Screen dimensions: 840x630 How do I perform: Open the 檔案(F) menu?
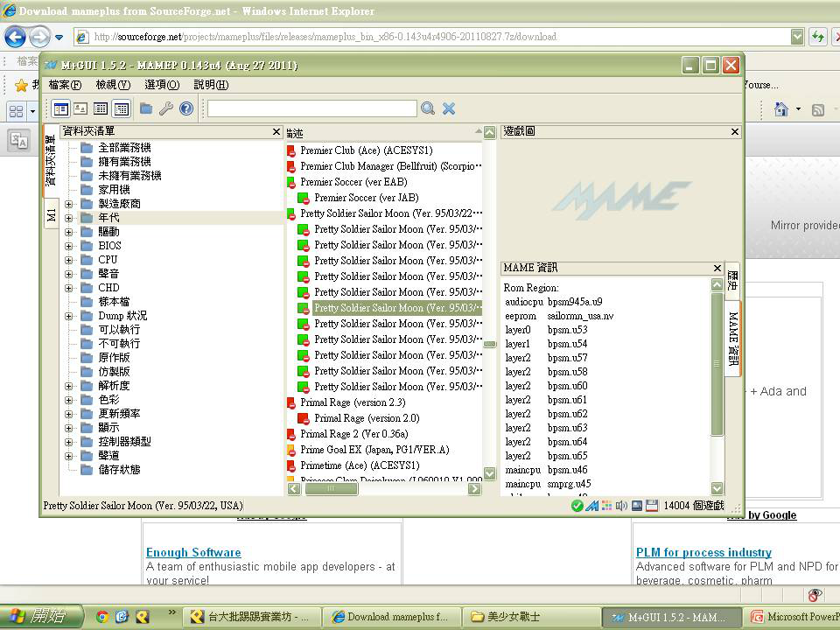pos(65,85)
